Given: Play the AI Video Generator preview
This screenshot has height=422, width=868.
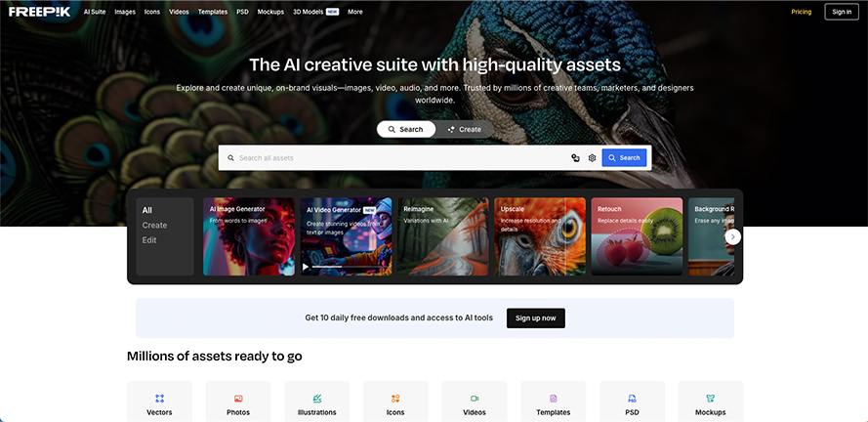Looking at the screenshot, I should tap(306, 267).
